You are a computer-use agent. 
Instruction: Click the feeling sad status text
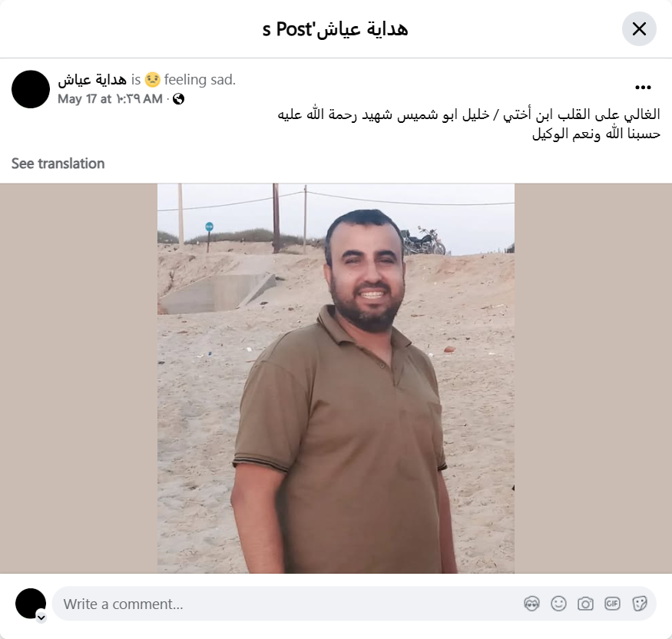click(200, 80)
